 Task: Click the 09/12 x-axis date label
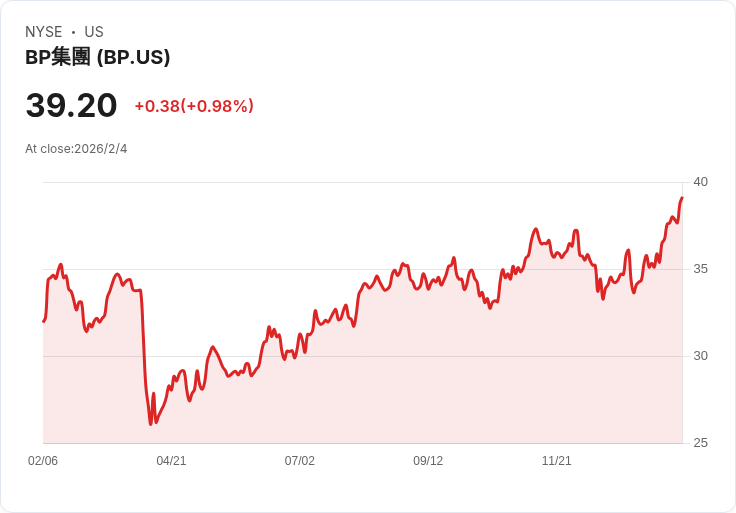click(x=428, y=461)
